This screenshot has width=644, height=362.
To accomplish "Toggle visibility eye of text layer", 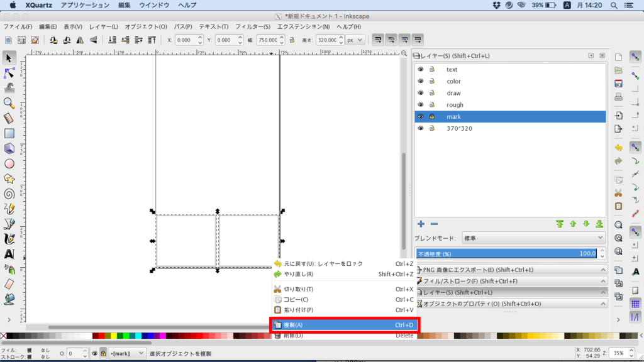I will [x=421, y=69].
